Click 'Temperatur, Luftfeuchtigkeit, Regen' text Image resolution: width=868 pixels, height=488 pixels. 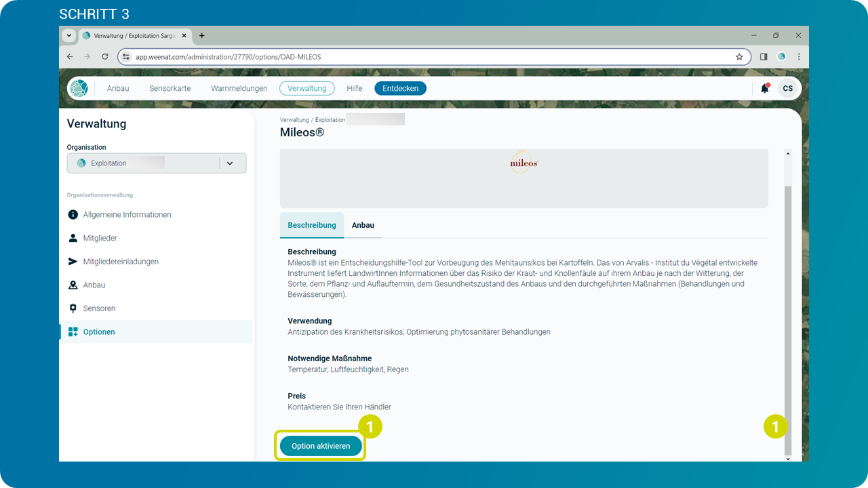(x=349, y=369)
